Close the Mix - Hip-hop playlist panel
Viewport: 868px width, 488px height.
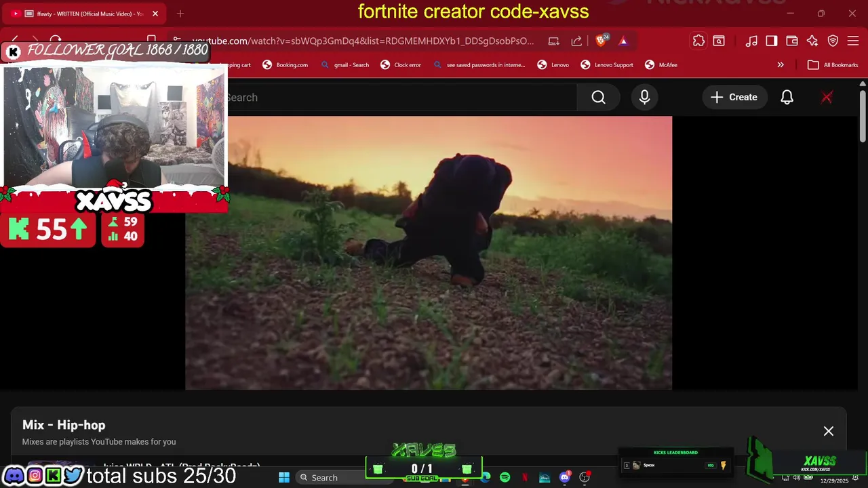click(829, 431)
